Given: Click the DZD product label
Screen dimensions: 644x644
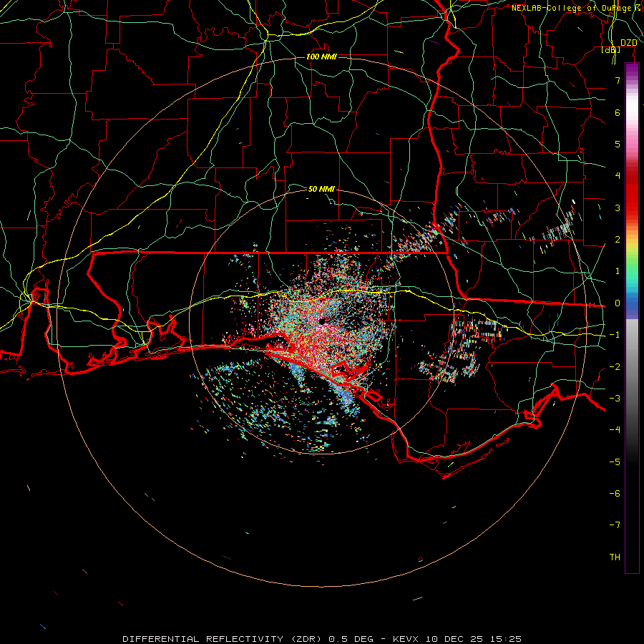Looking at the screenshot, I should (628, 43).
